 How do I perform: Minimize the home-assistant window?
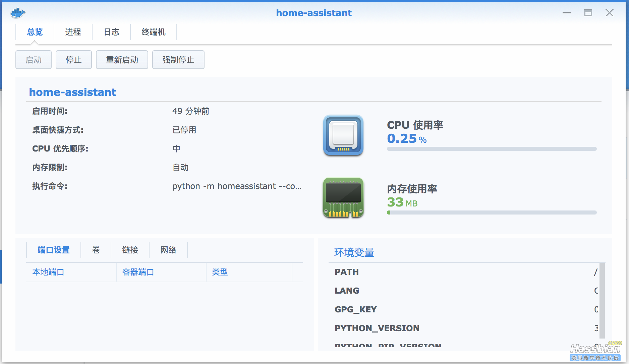pyautogui.click(x=567, y=13)
